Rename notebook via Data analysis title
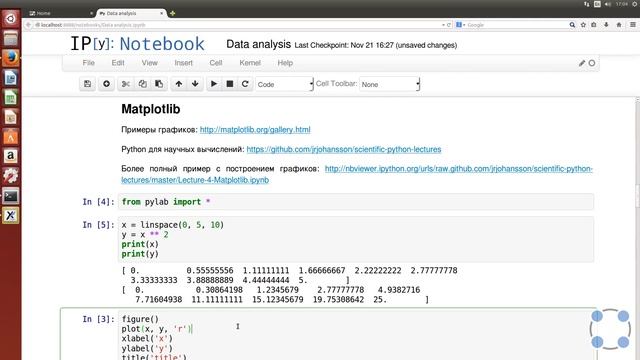 tap(258, 44)
